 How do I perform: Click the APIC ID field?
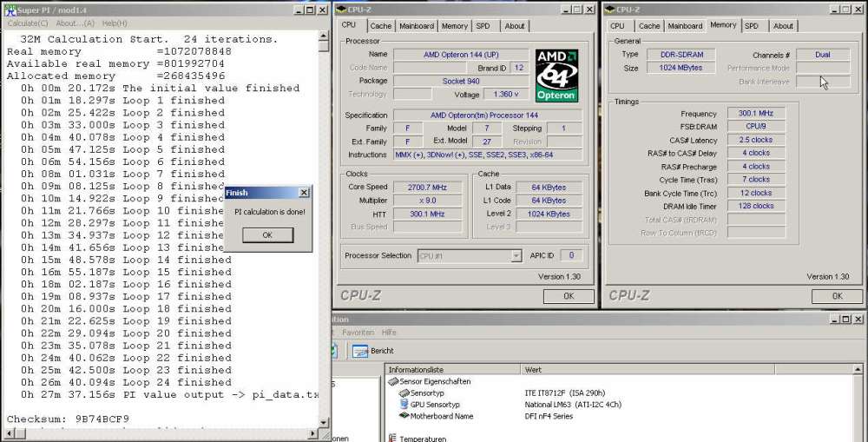click(571, 255)
